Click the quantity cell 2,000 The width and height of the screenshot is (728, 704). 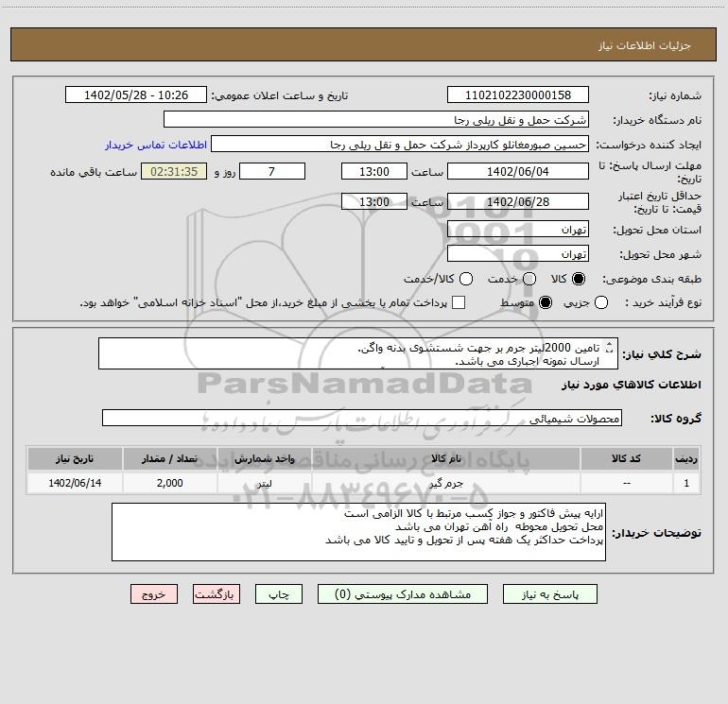coord(170,483)
